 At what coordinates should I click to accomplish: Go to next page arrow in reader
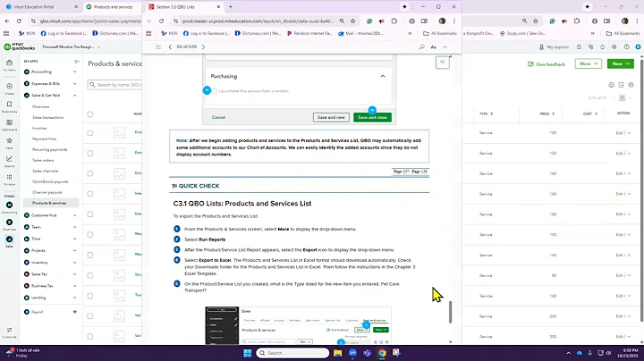click(x=203, y=46)
